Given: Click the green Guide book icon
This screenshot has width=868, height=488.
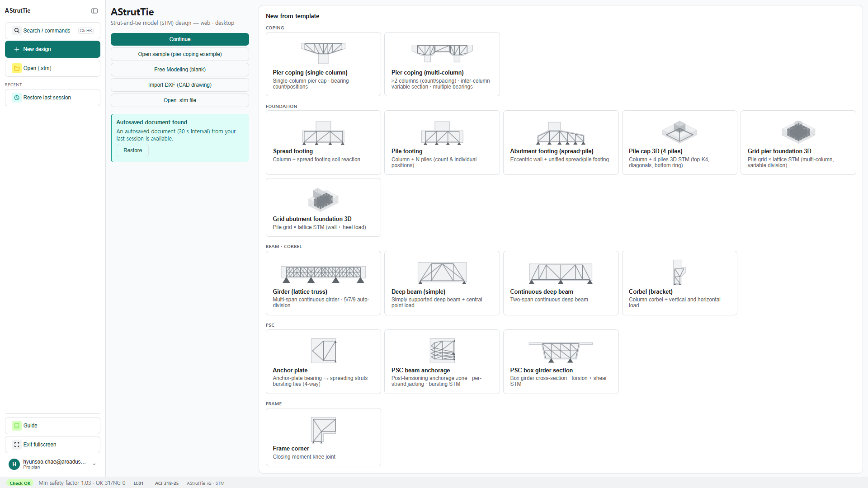Looking at the screenshot, I should [x=17, y=426].
